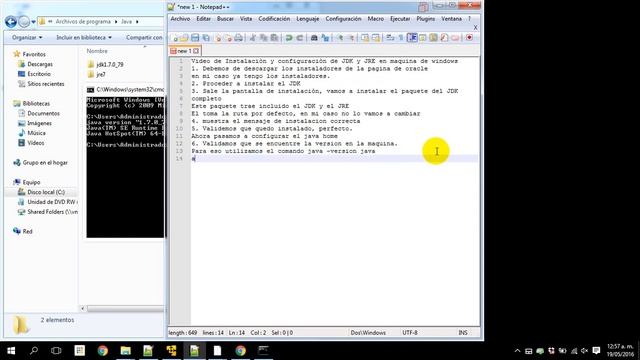
Task: Open the Ventana menu
Action: pos(451,19)
